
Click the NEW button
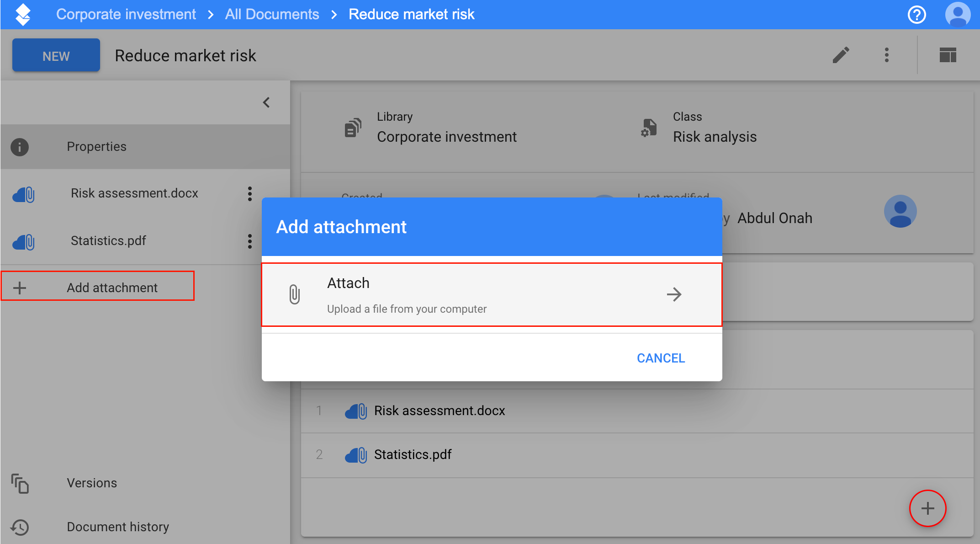[x=56, y=56]
